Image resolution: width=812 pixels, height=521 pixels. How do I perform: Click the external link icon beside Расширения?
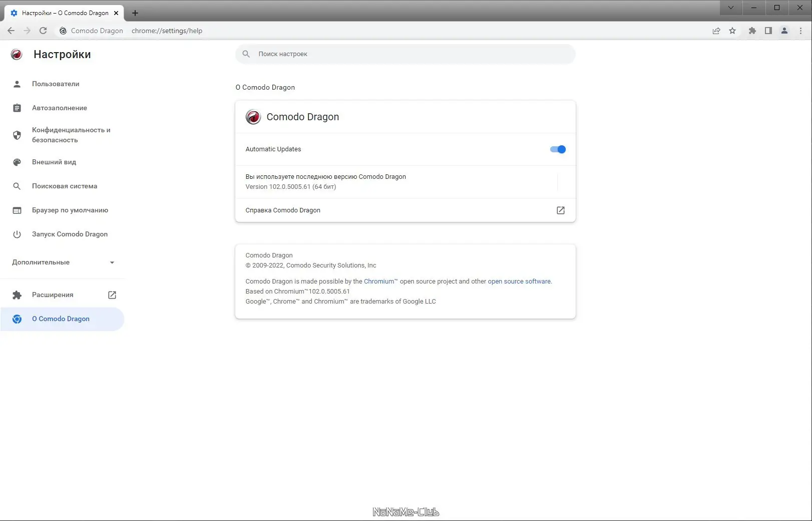click(112, 295)
